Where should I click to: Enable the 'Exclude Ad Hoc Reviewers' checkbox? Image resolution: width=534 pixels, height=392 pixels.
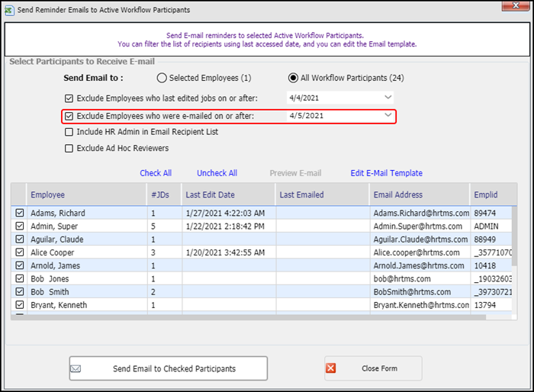69,148
